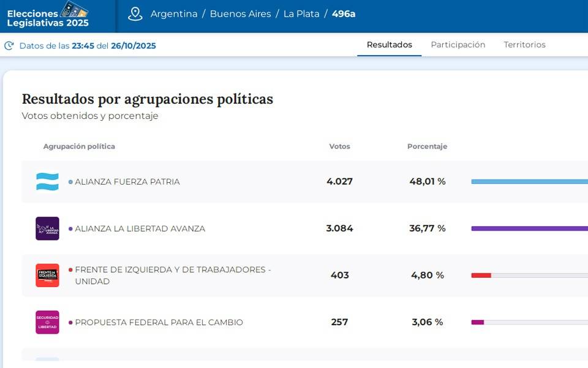This screenshot has width=588, height=368.
Task: Click the blue dot beside Alianza Fuerza Patria
Action: coord(70,182)
